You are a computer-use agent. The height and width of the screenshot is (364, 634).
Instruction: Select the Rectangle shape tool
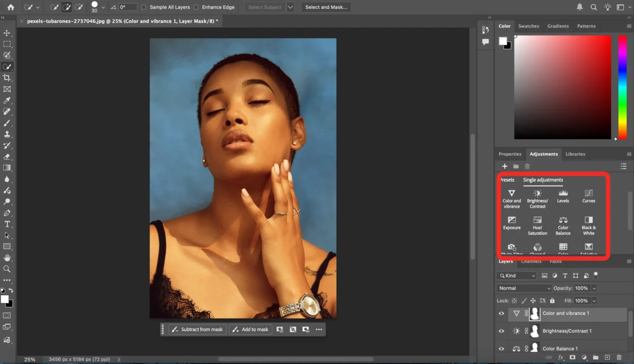pyautogui.click(x=7, y=247)
